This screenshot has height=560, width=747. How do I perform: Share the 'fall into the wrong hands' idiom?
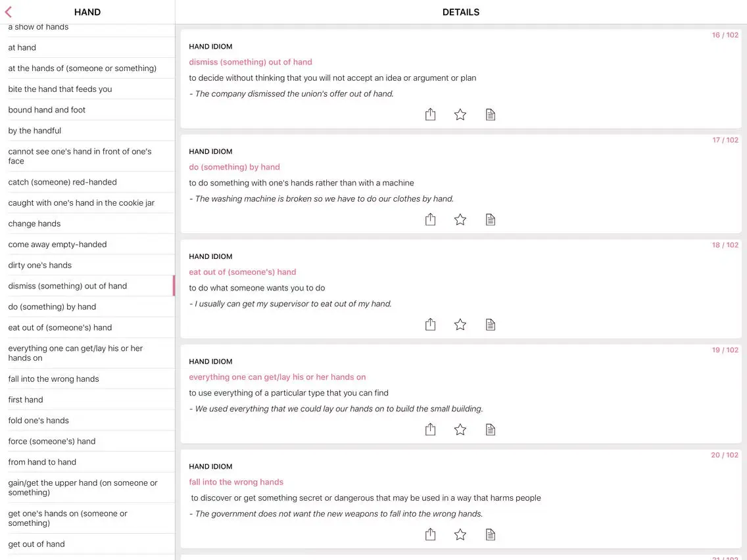click(430, 534)
